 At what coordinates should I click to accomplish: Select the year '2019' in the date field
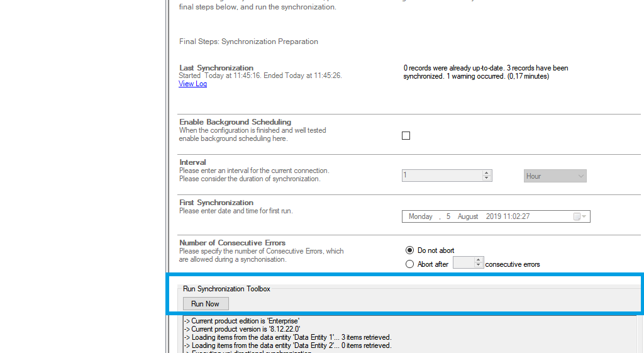(494, 216)
